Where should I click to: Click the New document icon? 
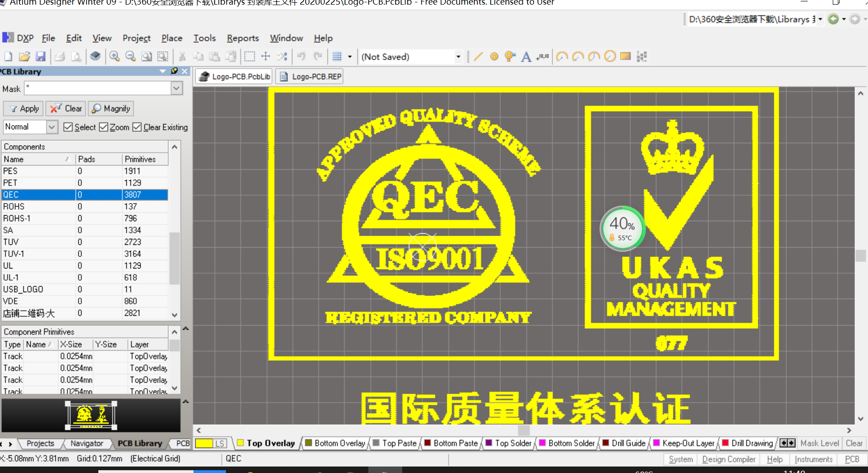coord(8,57)
